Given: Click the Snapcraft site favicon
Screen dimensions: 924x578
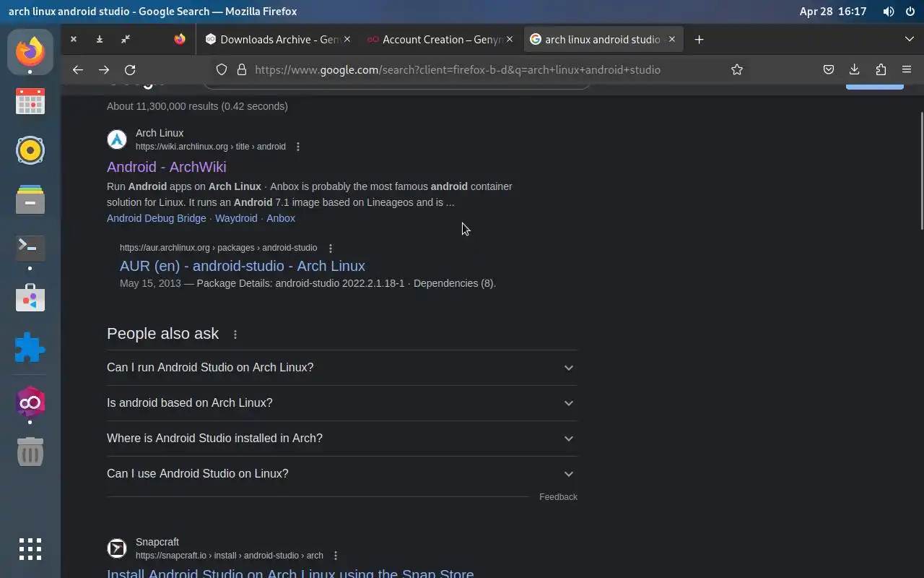Looking at the screenshot, I should pyautogui.click(x=117, y=548).
